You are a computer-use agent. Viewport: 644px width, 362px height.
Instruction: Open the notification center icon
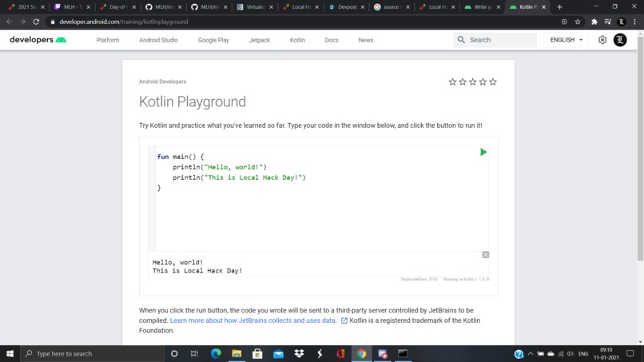coord(630,353)
